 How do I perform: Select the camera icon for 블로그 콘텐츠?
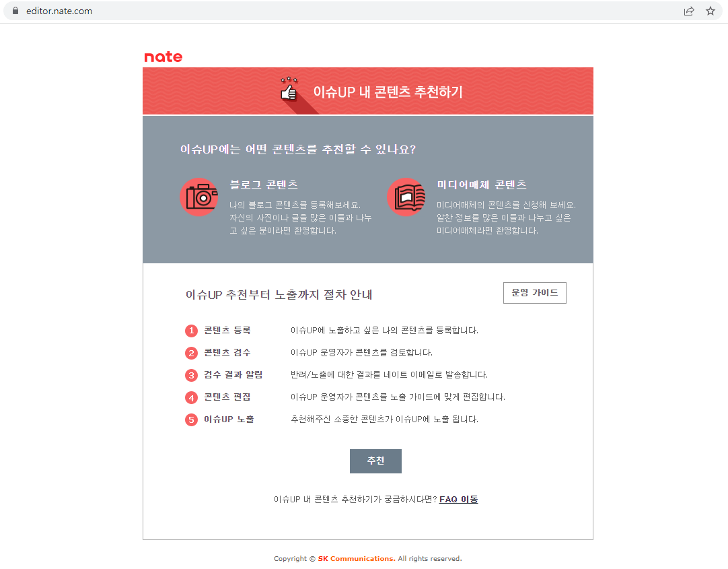tap(199, 197)
